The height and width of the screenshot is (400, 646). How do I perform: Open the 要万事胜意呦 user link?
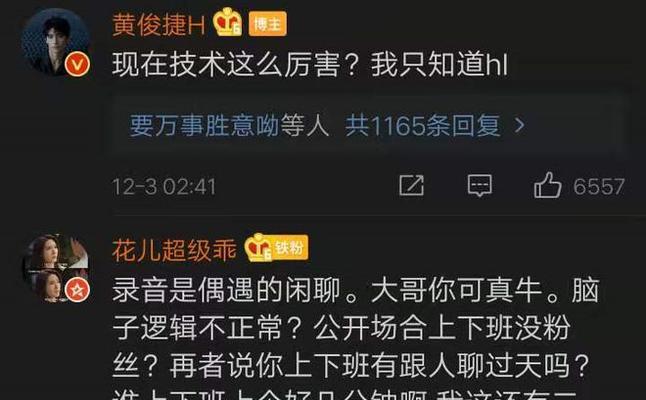(x=205, y=126)
